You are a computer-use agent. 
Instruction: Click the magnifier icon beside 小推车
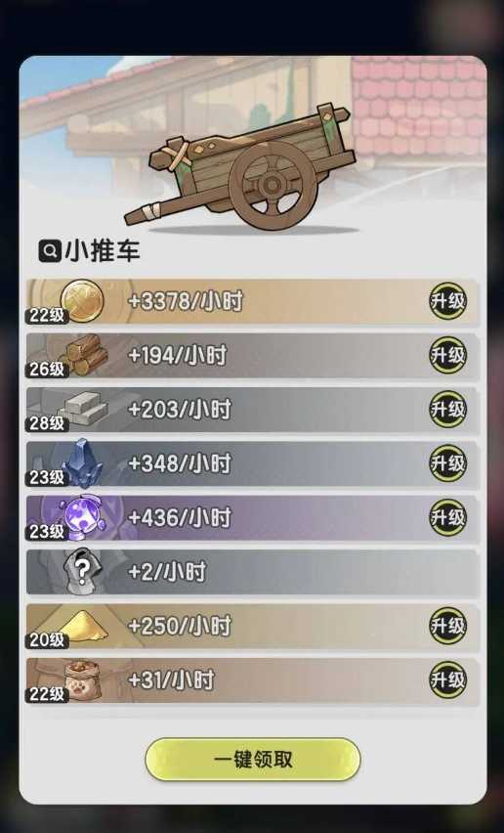point(50,250)
